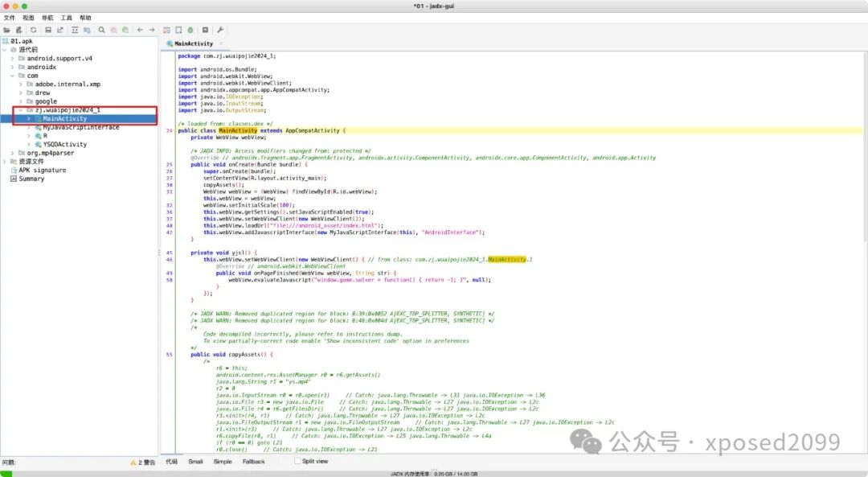Open the 工具 menu
This screenshot has height=477, width=868.
point(67,18)
